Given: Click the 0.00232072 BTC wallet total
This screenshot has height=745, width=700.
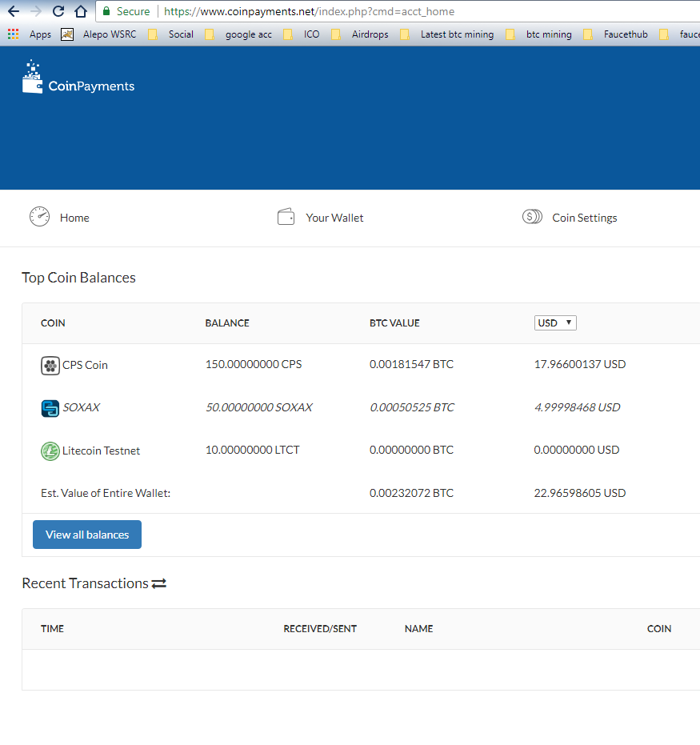Looking at the screenshot, I should coord(411,493).
